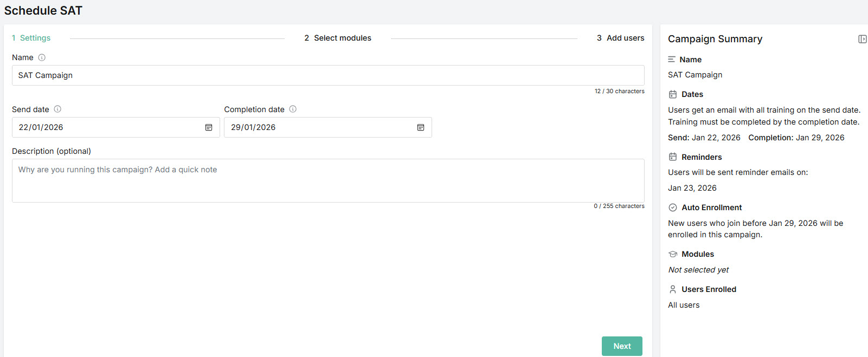
Task: Click the Completion date field showing 29/01/2026
Action: (x=320, y=127)
